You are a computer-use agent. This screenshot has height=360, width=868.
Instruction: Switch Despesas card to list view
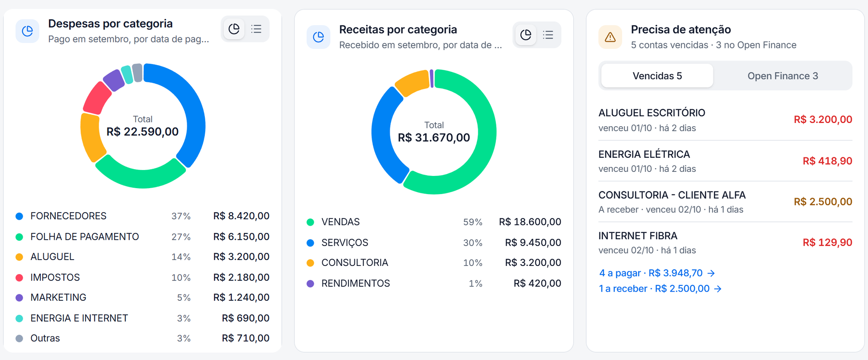click(x=256, y=29)
